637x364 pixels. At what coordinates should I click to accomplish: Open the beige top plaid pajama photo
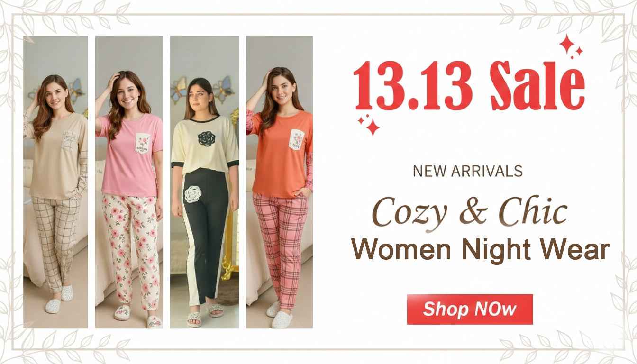(x=55, y=182)
